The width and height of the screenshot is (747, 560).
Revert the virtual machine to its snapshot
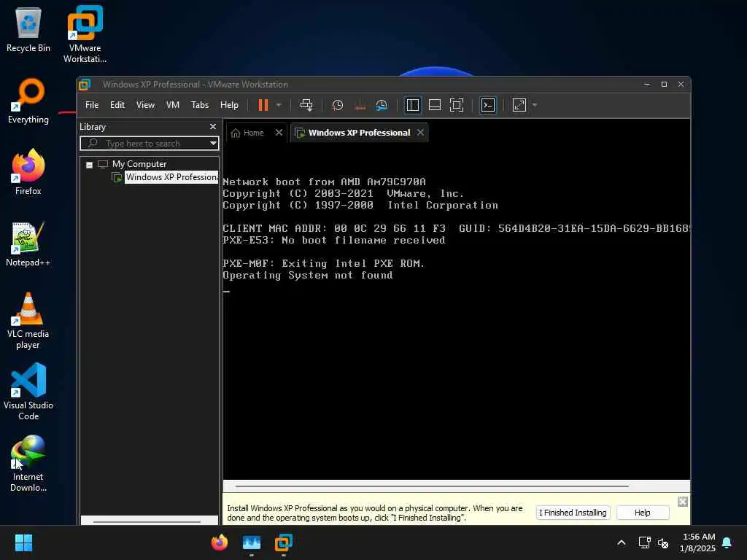pyautogui.click(x=360, y=106)
